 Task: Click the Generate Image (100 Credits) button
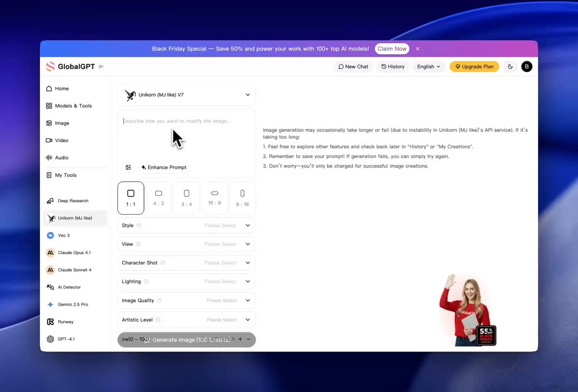[186, 340]
